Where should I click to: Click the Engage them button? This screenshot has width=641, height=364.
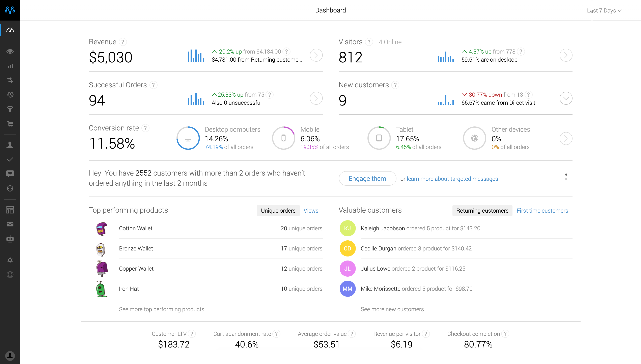[367, 179]
